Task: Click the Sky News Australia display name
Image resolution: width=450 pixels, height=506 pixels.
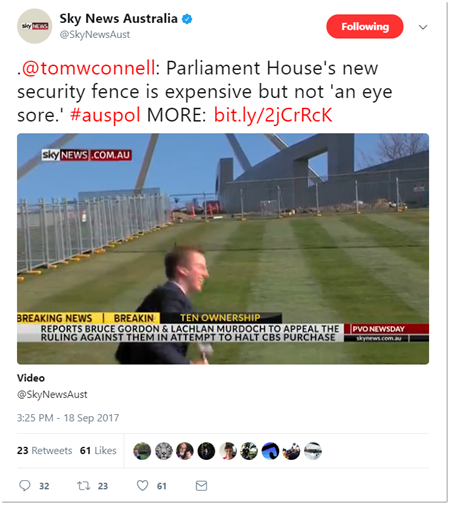Action: point(118,19)
